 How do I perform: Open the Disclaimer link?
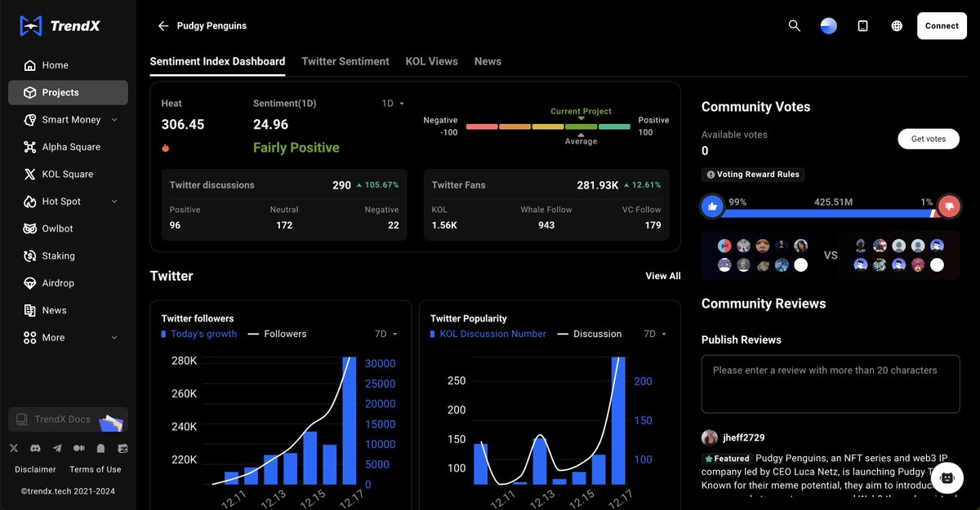click(35, 469)
